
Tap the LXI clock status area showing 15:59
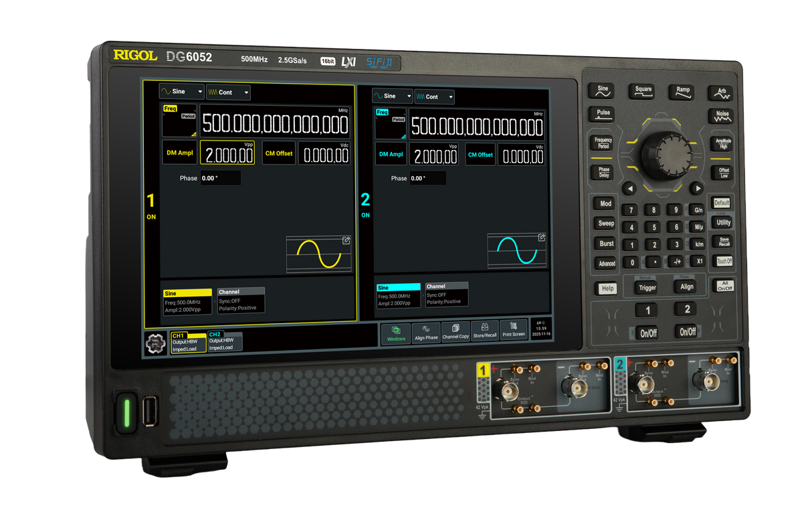541,328
